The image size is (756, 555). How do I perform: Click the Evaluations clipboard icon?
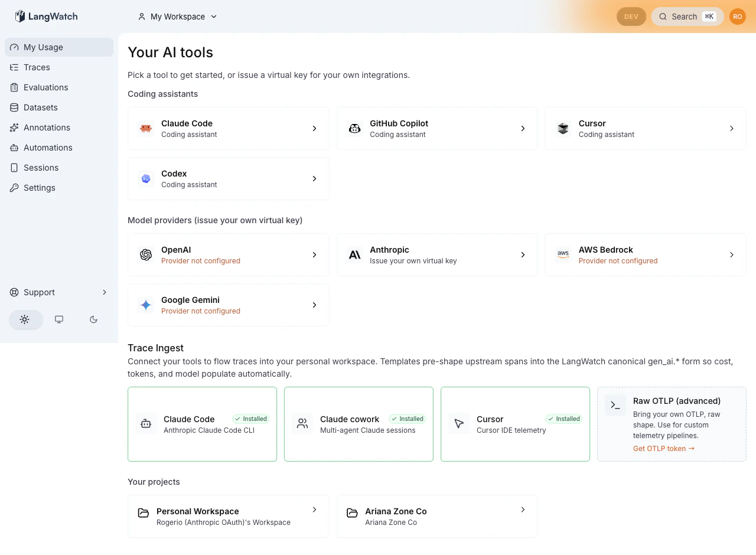tap(14, 87)
